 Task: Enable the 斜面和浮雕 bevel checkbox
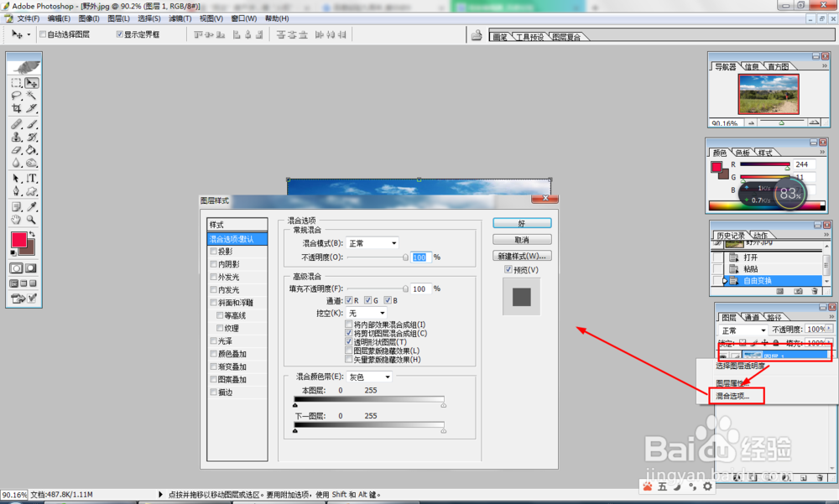click(x=213, y=303)
